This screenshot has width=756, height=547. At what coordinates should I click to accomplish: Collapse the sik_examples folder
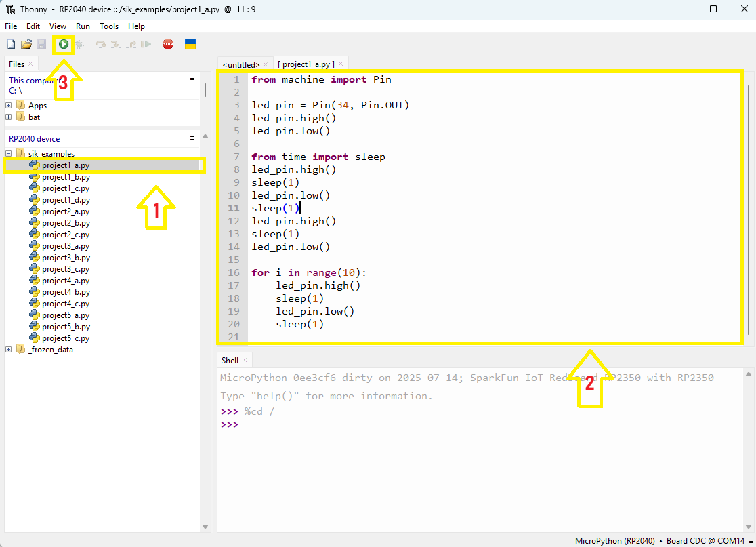tap(9, 154)
